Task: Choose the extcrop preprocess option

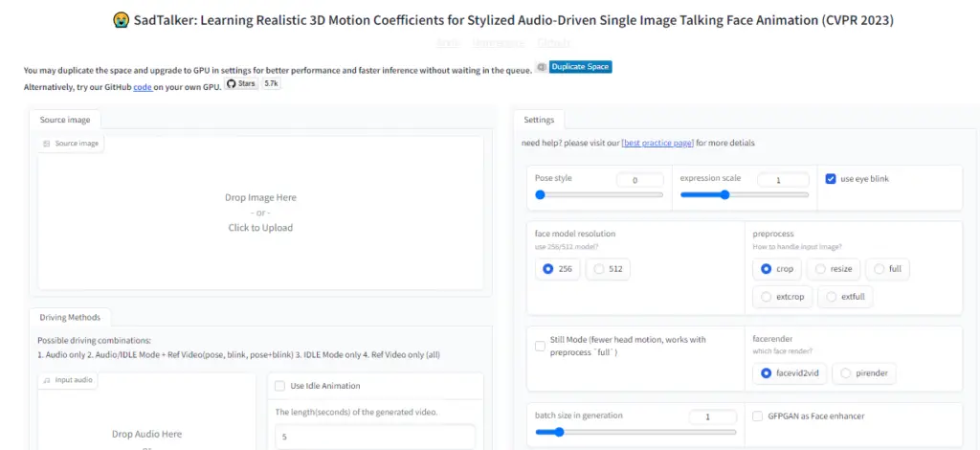Action: click(x=783, y=297)
